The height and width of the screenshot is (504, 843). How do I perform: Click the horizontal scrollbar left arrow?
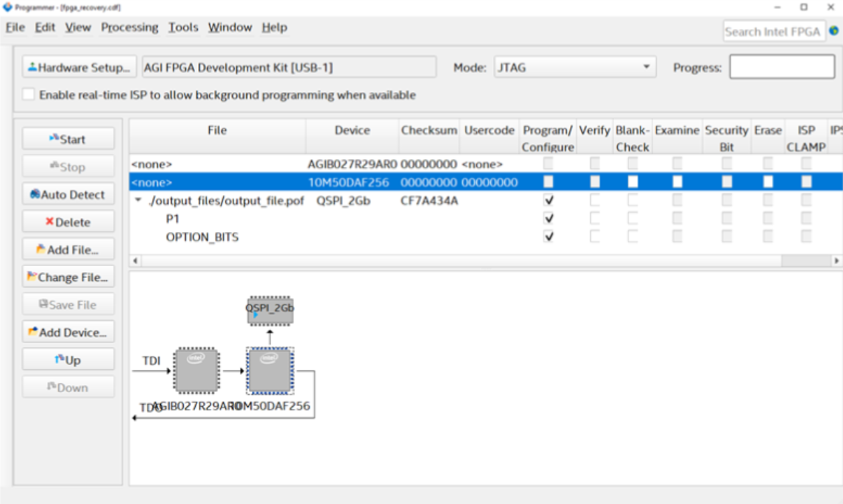click(x=135, y=261)
